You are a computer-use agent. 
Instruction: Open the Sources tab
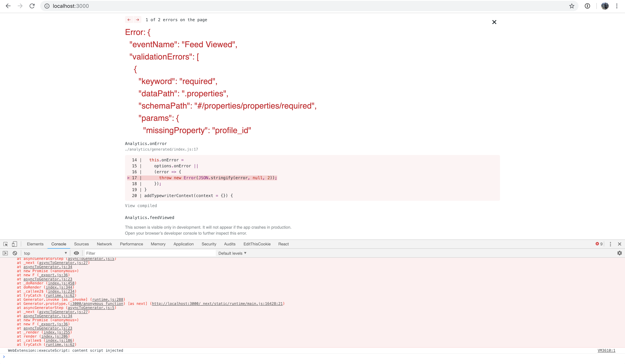pyautogui.click(x=81, y=244)
